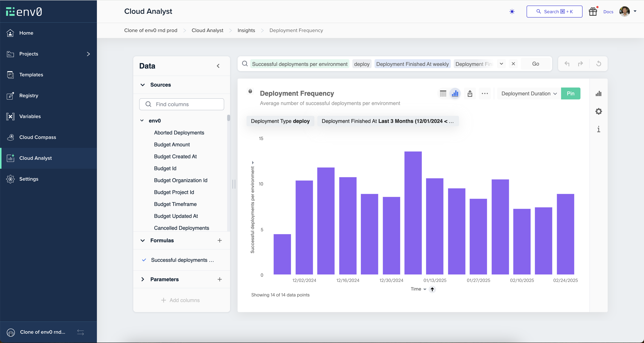Click the undo arrow icon
Viewport: 644px width, 343px height.
567,64
